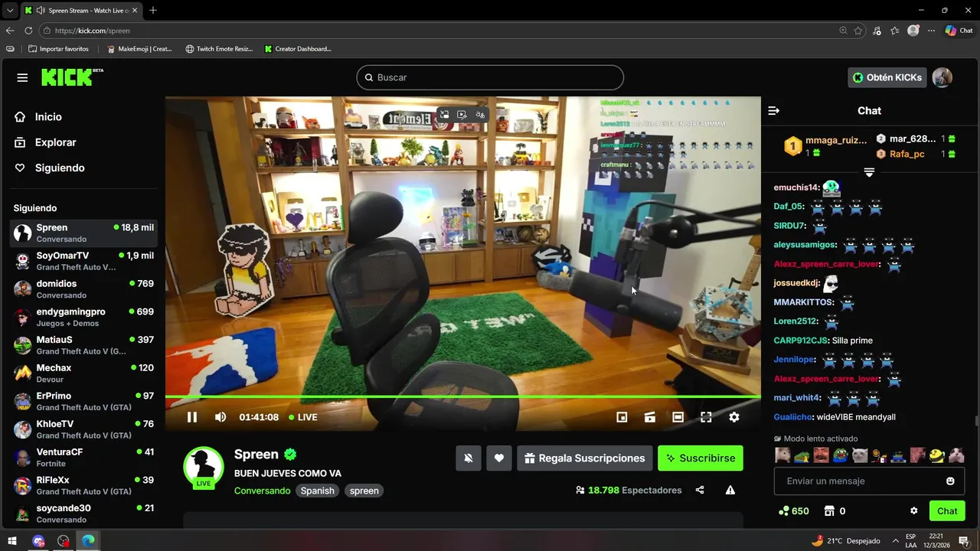Click emuchis14 username in chat
Image resolution: width=980 pixels, height=551 pixels.
tap(796, 187)
